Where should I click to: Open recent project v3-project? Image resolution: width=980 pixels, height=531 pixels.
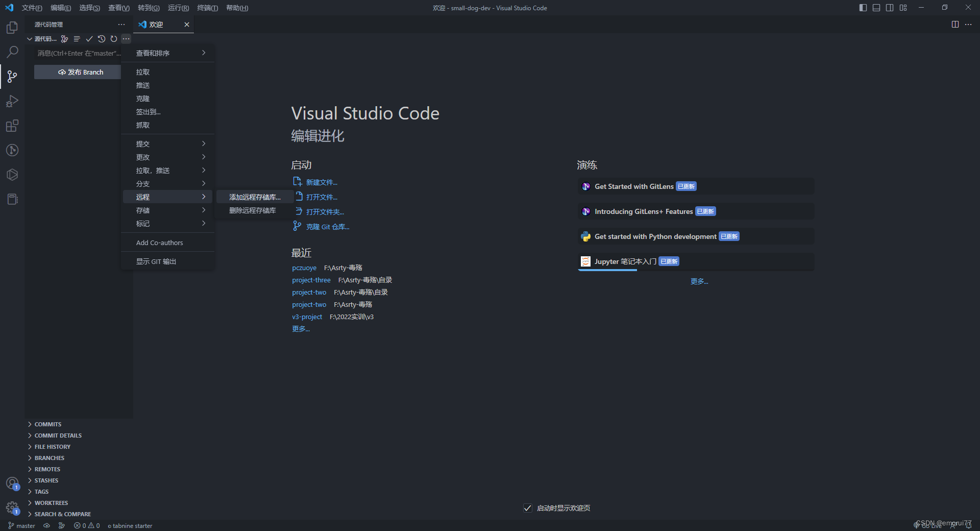click(307, 317)
